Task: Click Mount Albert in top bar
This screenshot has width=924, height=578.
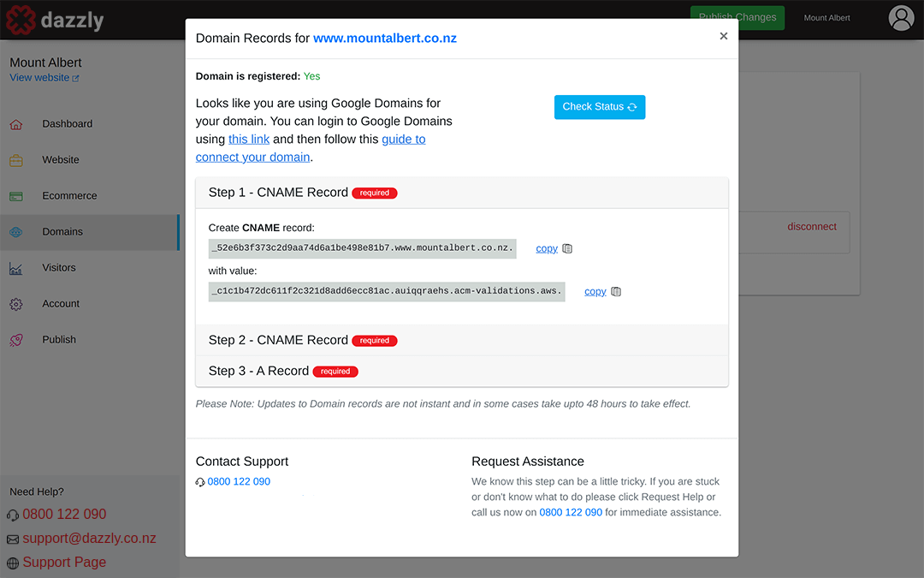Action: [826, 18]
